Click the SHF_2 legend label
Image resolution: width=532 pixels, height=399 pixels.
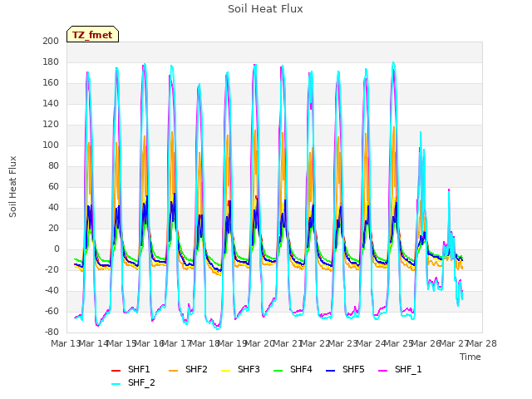click(x=141, y=382)
